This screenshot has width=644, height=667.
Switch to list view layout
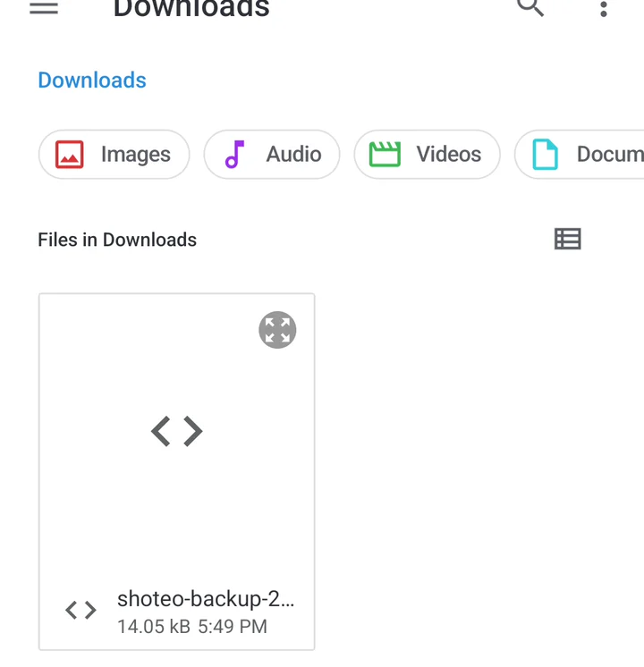click(567, 239)
